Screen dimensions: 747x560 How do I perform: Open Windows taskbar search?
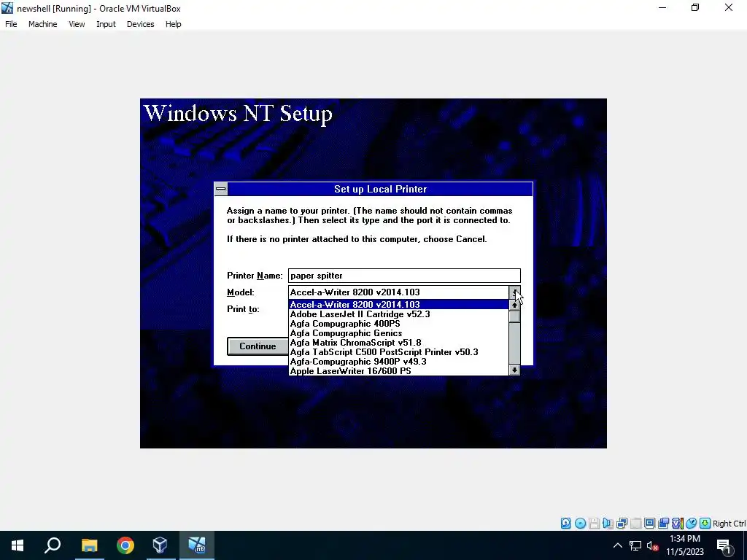click(53, 545)
